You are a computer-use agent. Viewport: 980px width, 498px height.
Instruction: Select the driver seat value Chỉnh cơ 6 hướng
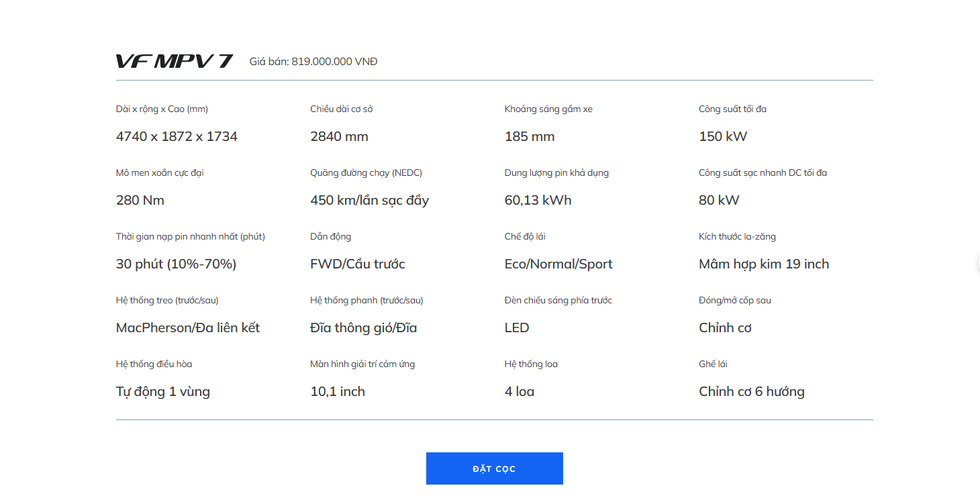tap(751, 391)
